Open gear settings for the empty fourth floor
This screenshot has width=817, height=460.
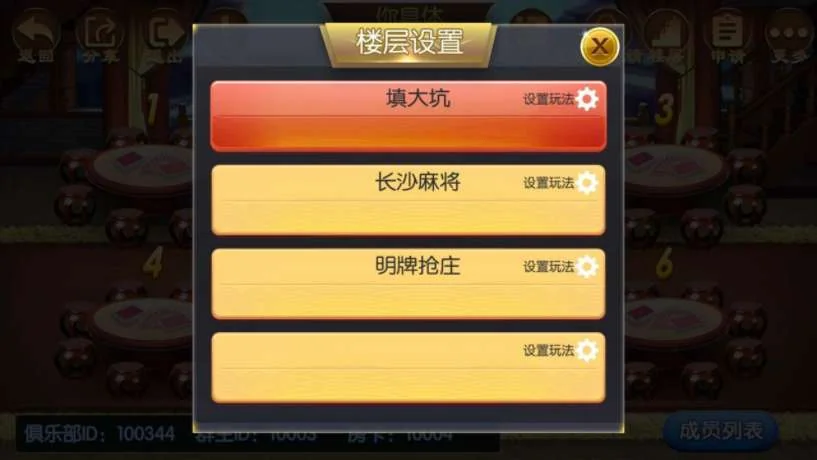coord(587,351)
